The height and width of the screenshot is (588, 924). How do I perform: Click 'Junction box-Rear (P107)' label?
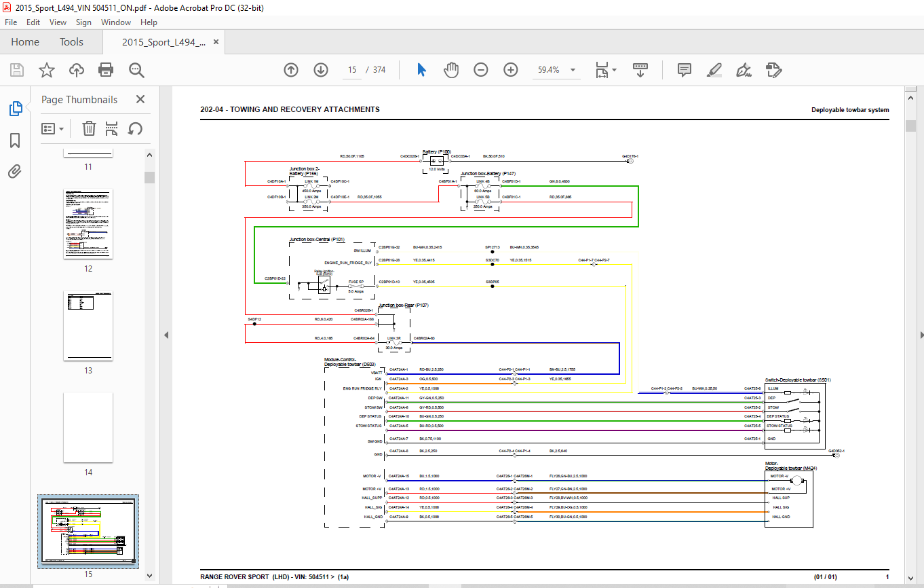(x=404, y=306)
